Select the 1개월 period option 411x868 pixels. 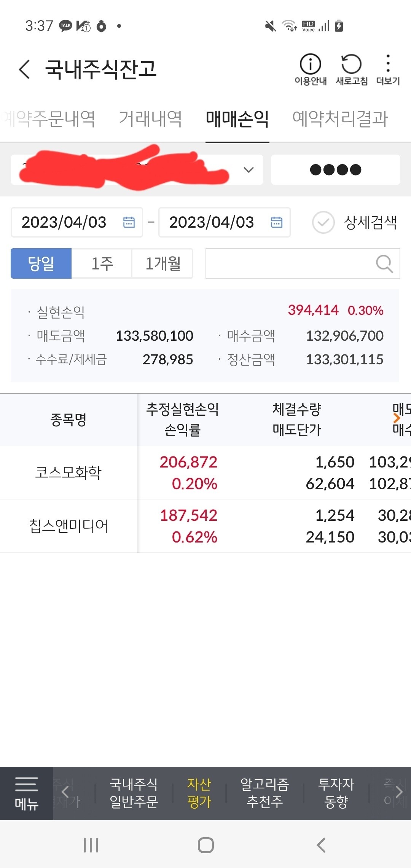[162, 263]
